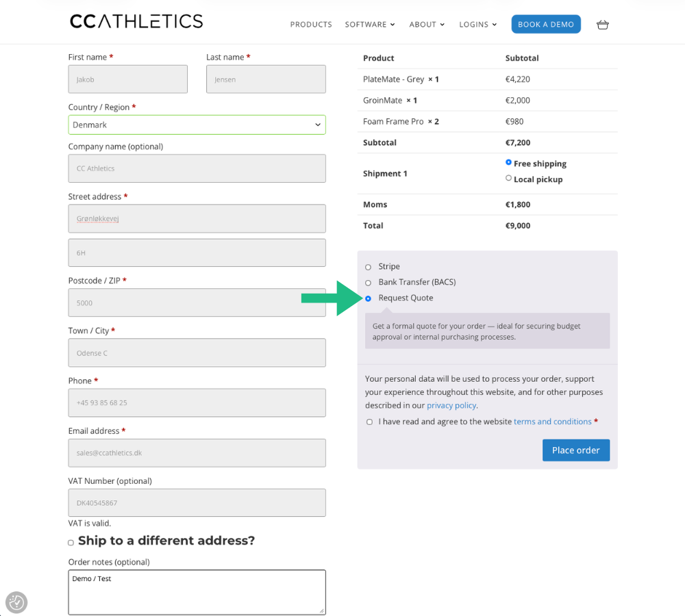The height and width of the screenshot is (616, 685).
Task: Click the Order notes text area
Action: [x=197, y=592]
